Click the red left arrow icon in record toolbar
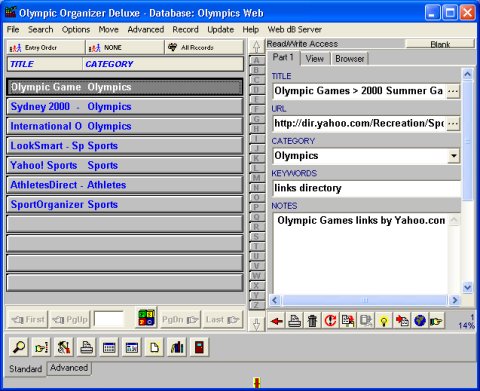Screen dimensions: 480x391 tap(277, 321)
